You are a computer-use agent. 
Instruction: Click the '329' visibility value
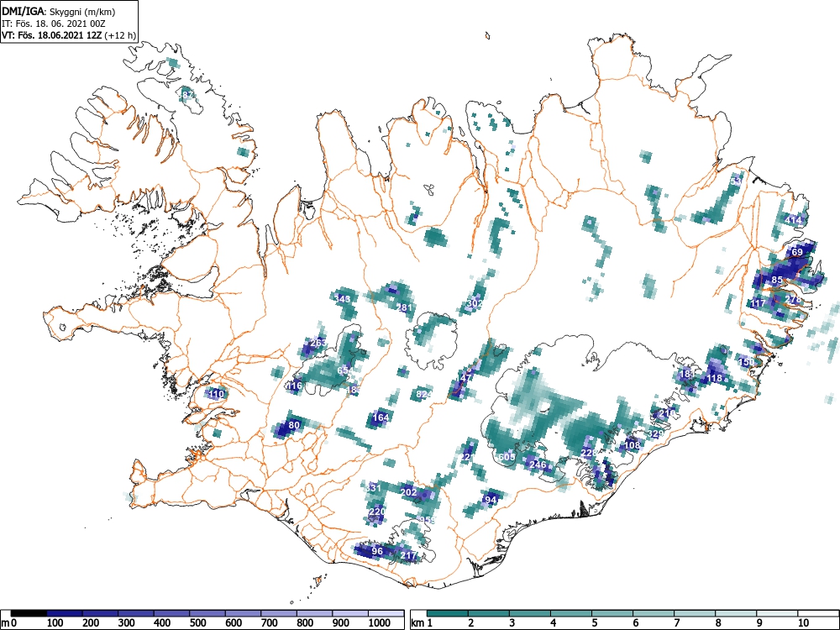tap(656, 433)
